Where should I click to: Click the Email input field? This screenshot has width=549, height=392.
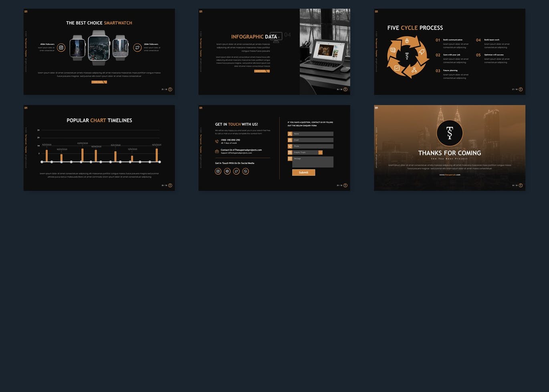(313, 140)
